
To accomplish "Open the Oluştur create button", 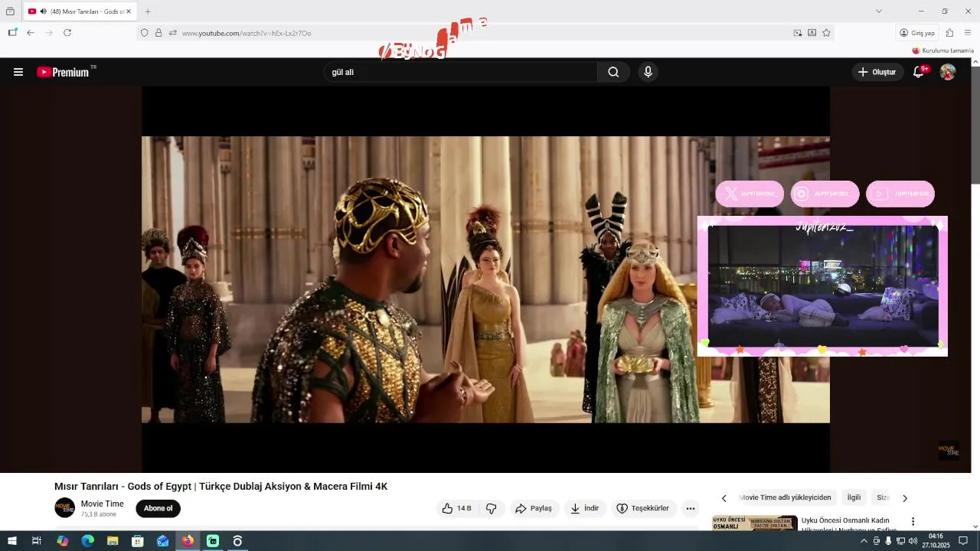I will coord(877,72).
